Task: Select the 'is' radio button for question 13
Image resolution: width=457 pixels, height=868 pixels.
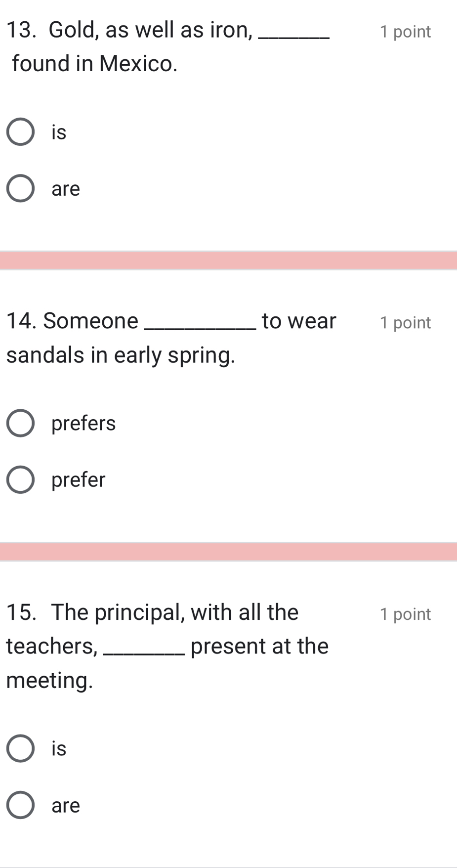Action: tap(20, 132)
